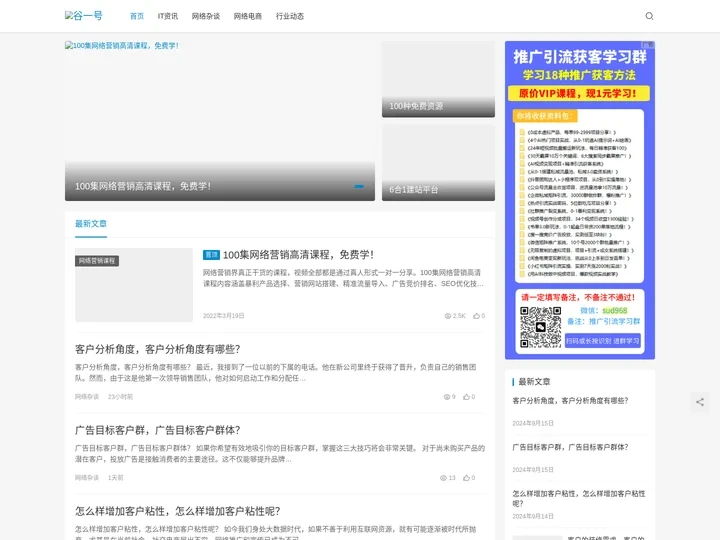The image size is (720, 540).
Task: Click the 1天前 timestamp
Action: (116, 478)
